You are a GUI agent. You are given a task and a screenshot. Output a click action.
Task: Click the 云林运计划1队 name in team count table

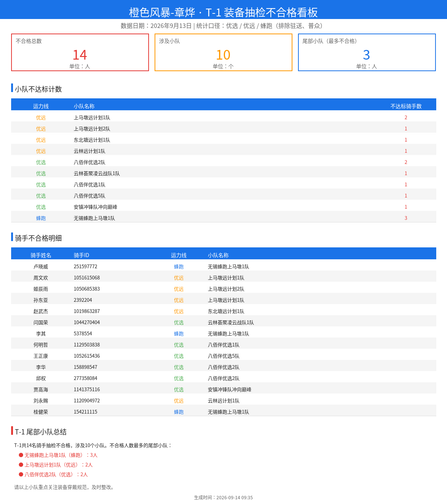(89, 151)
